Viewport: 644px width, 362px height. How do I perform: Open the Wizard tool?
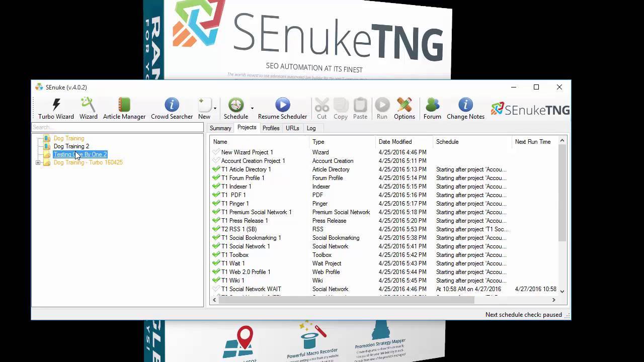(x=88, y=109)
